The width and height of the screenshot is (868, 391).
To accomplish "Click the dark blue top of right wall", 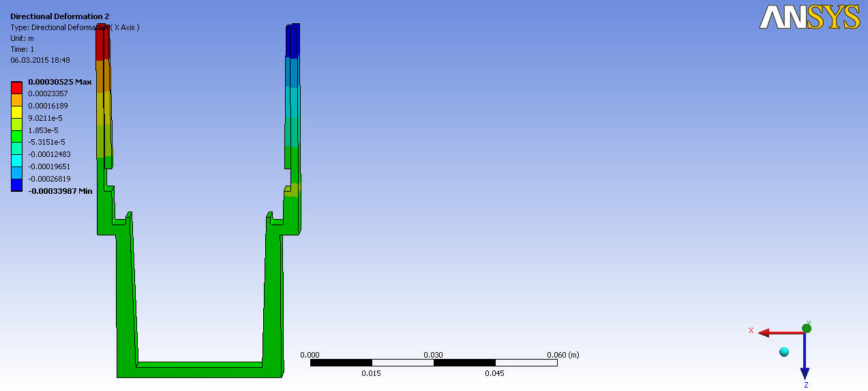I will pyautogui.click(x=293, y=42).
